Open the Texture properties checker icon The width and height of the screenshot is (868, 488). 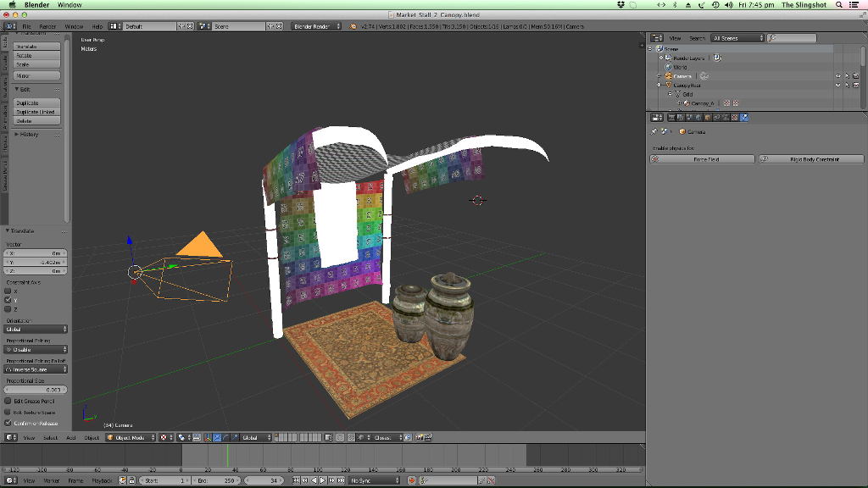[x=735, y=117]
